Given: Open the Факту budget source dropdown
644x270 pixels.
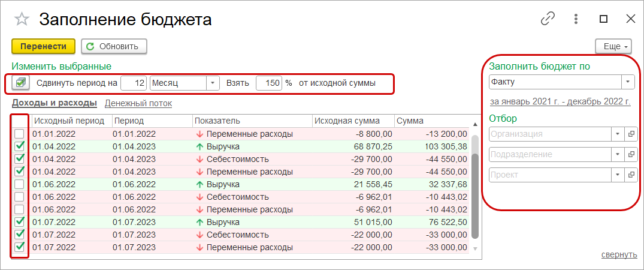Looking at the screenshot, I should [628, 82].
